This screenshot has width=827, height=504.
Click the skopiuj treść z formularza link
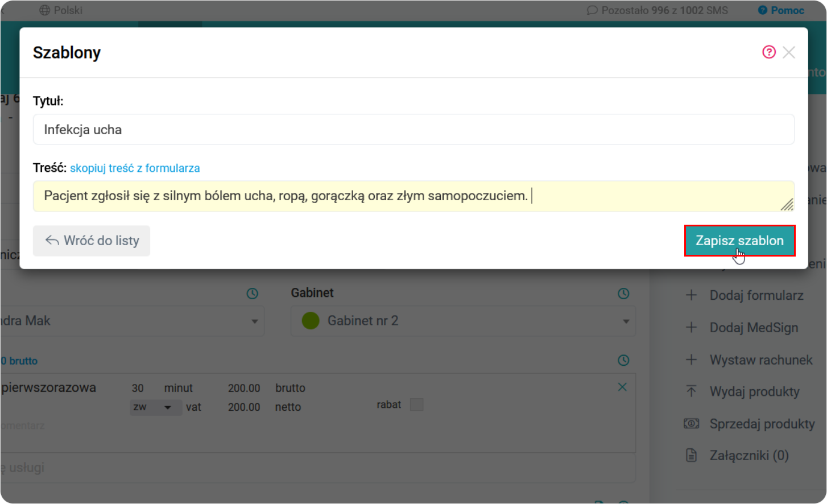(x=135, y=168)
